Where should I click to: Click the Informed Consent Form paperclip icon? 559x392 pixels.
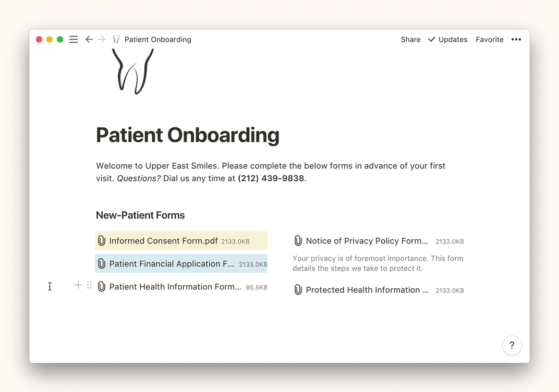coord(102,241)
